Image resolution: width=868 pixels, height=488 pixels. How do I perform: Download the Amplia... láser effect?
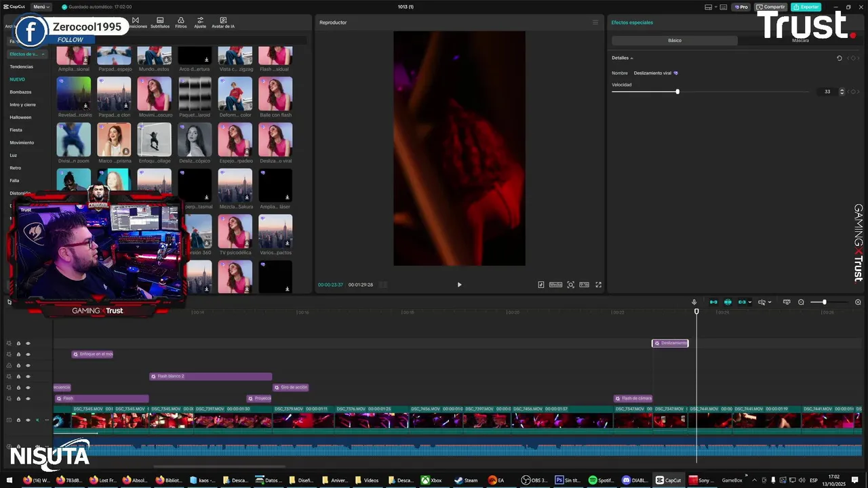pos(288,197)
